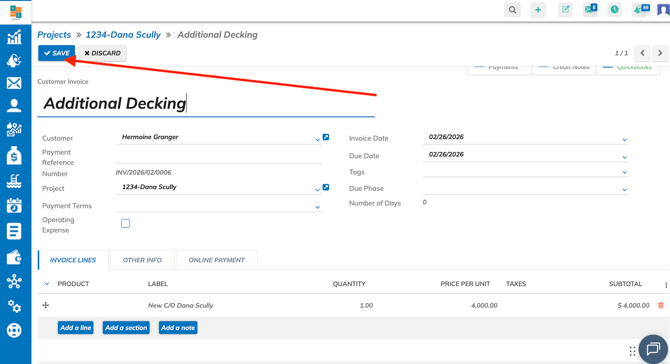Click the green clock activity icon
This screenshot has height=364, width=670.
click(x=614, y=9)
